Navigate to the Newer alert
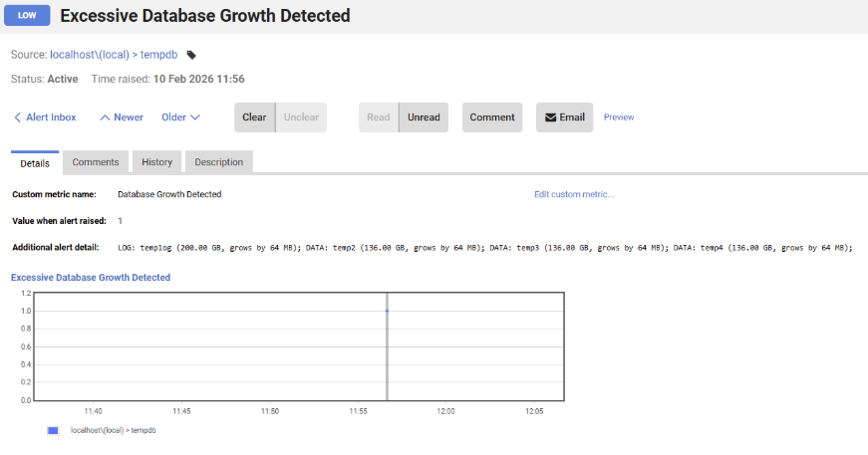Image resolution: width=868 pixels, height=455 pixels. (x=122, y=117)
